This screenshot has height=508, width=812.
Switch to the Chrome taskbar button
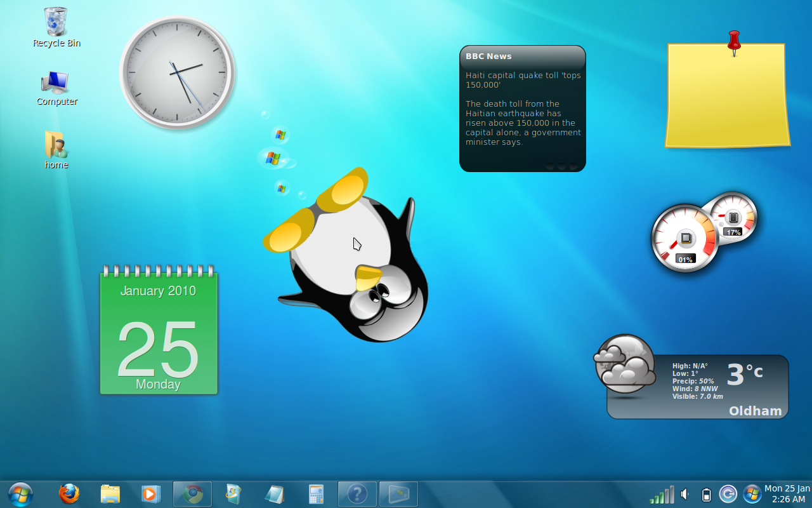coord(193,494)
